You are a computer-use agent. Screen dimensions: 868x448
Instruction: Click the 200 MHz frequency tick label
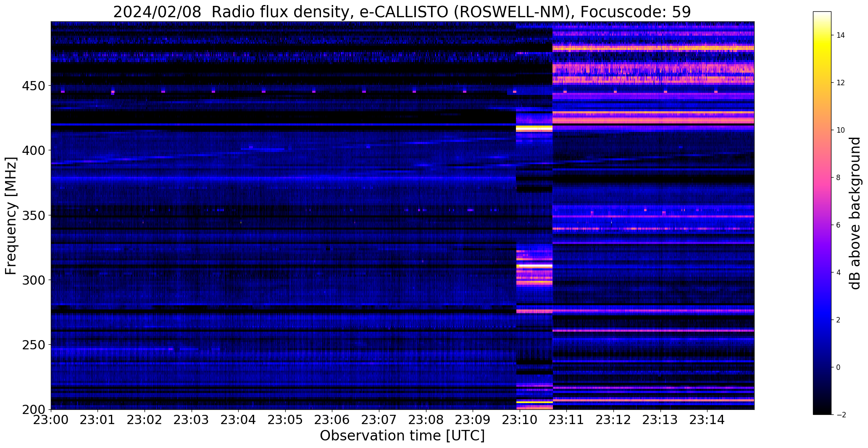34,409
